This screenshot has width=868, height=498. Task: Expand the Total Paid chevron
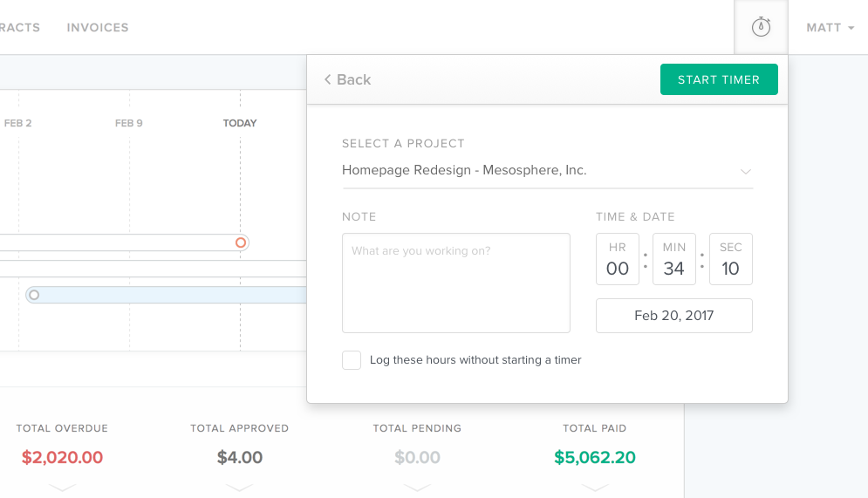pos(594,487)
